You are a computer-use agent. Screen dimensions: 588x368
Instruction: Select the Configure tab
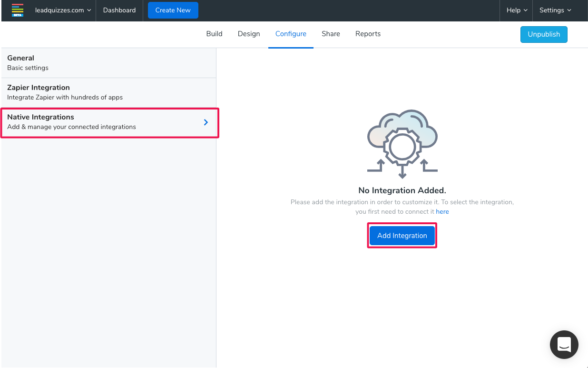point(291,34)
